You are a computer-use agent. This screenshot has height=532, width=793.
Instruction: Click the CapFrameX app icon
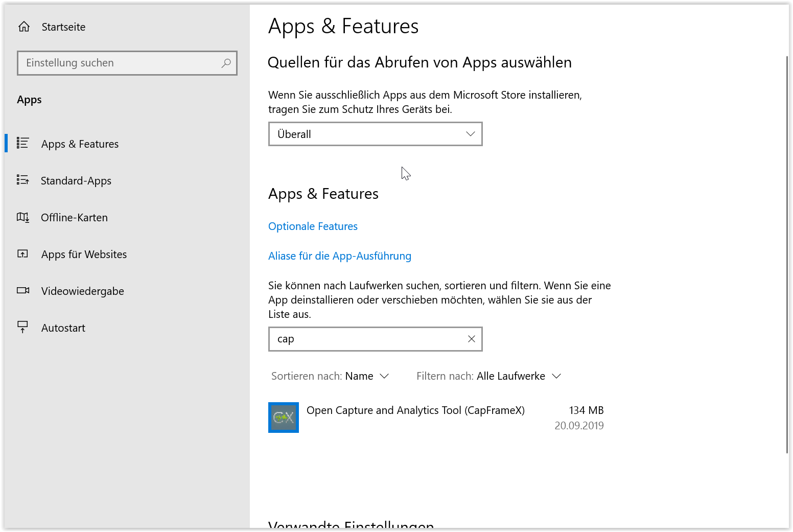coord(284,418)
